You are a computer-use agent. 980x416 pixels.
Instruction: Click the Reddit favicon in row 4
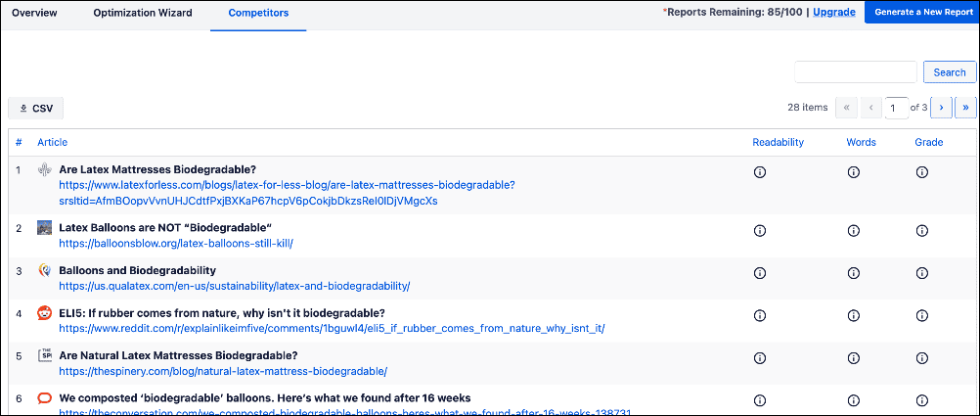[x=44, y=313]
